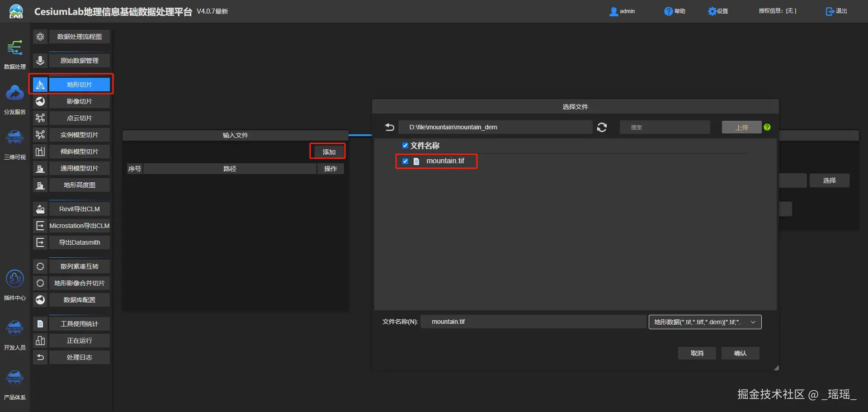Click the 选择 button on the right panel

pyautogui.click(x=829, y=180)
